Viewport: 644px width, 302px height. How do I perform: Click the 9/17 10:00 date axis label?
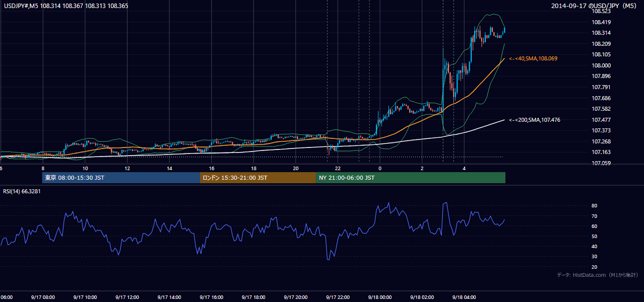pyautogui.click(x=85, y=297)
